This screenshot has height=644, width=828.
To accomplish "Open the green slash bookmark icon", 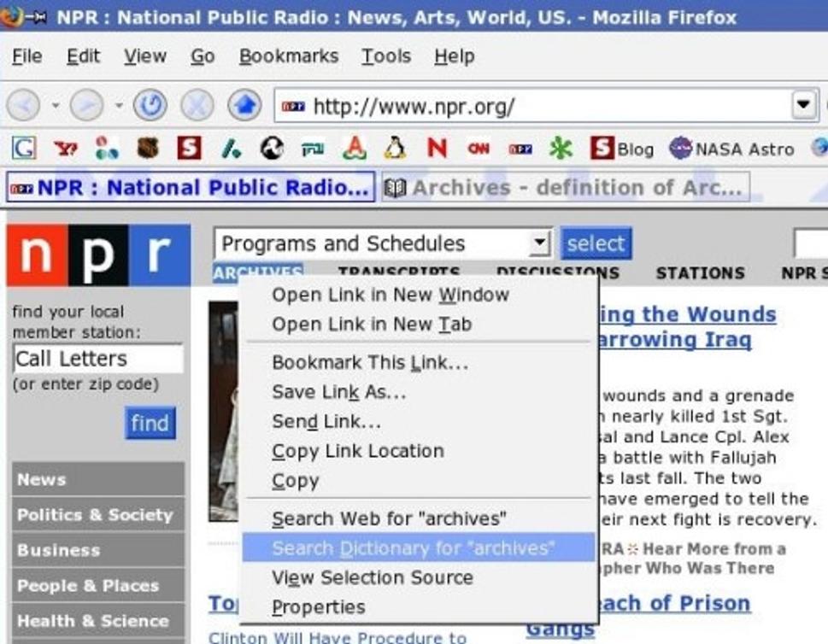I will (231, 149).
